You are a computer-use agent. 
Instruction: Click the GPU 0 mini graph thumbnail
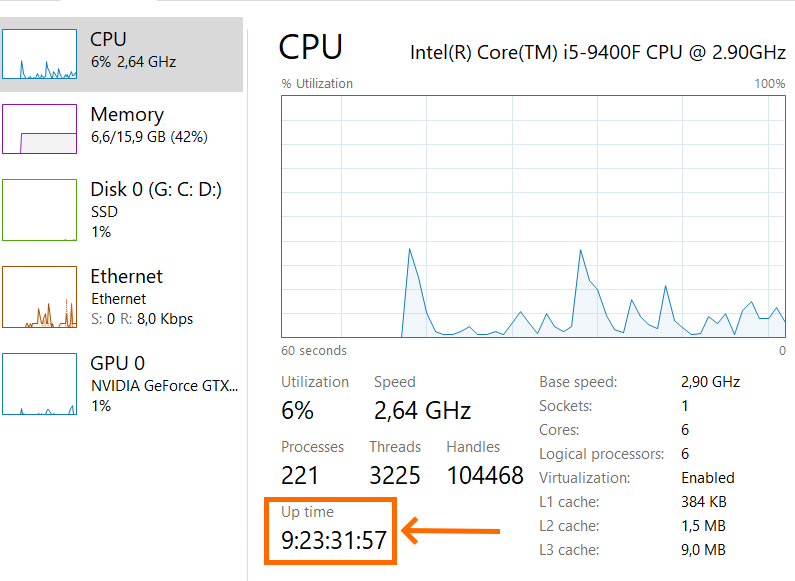39,383
